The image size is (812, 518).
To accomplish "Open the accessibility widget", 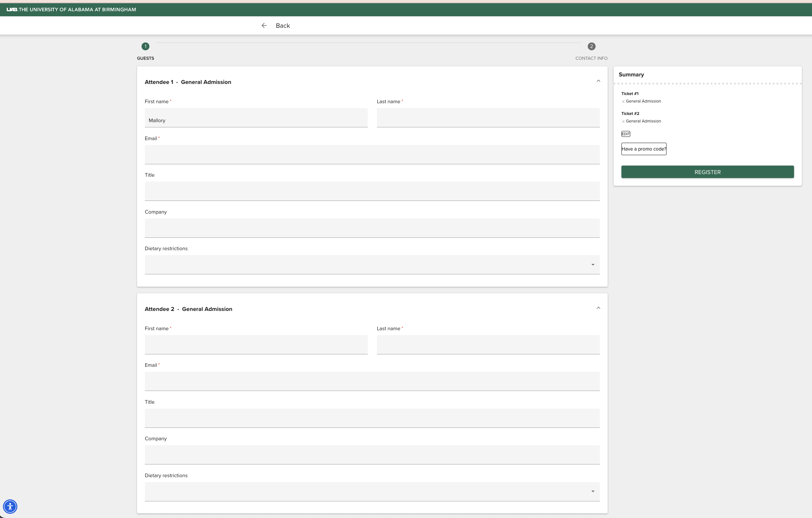I will (x=10, y=506).
